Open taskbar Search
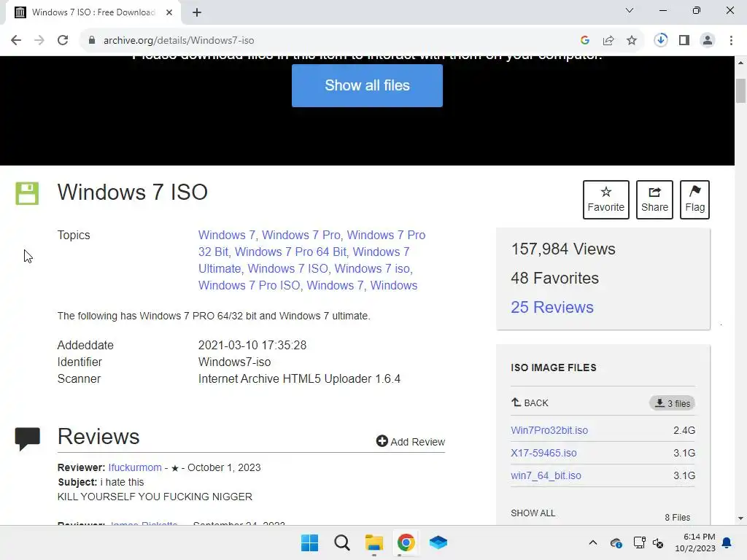747x560 pixels. [x=342, y=542]
